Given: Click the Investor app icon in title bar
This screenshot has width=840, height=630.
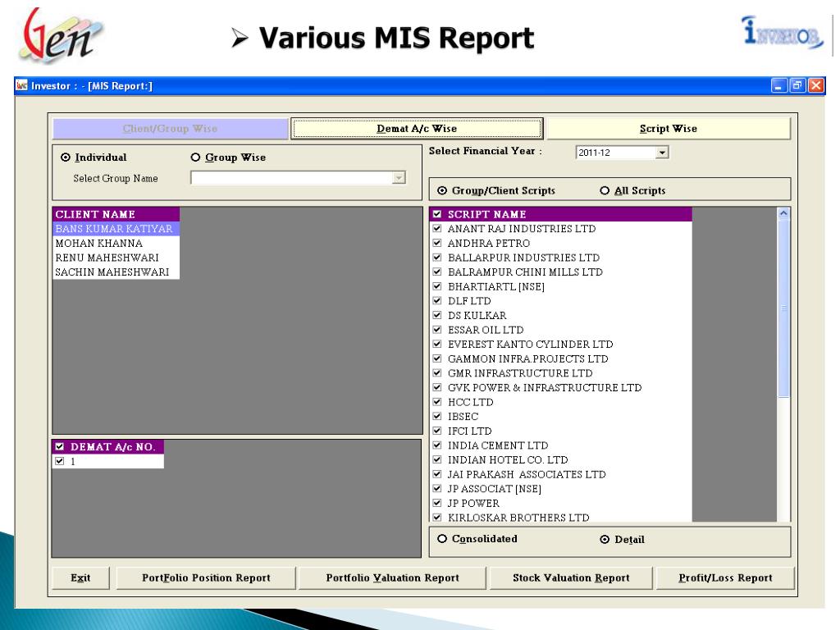Looking at the screenshot, I should 21,85.
